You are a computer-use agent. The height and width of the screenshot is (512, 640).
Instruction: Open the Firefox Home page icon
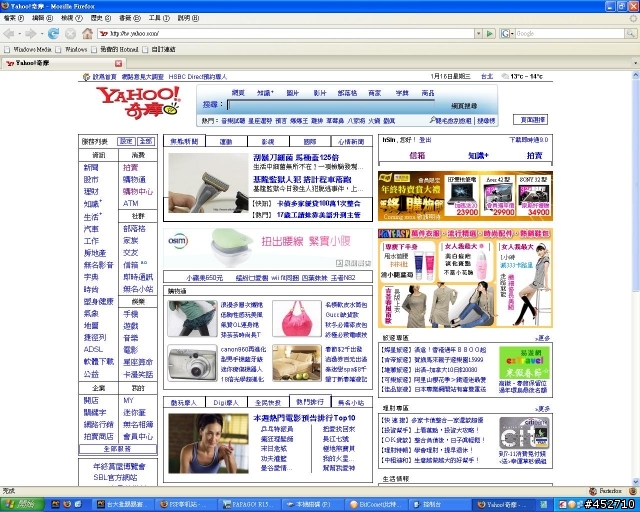(x=87, y=33)
